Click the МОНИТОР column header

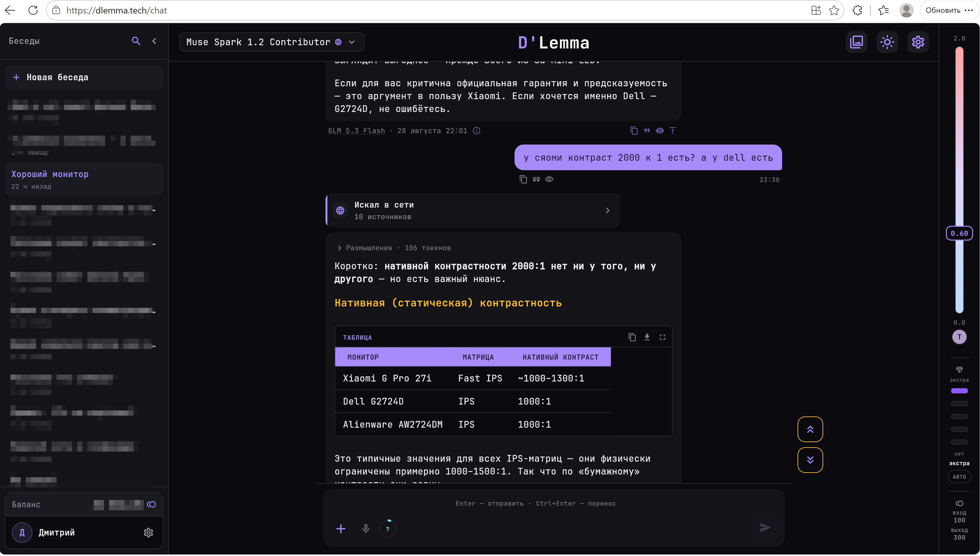[363, 357]
